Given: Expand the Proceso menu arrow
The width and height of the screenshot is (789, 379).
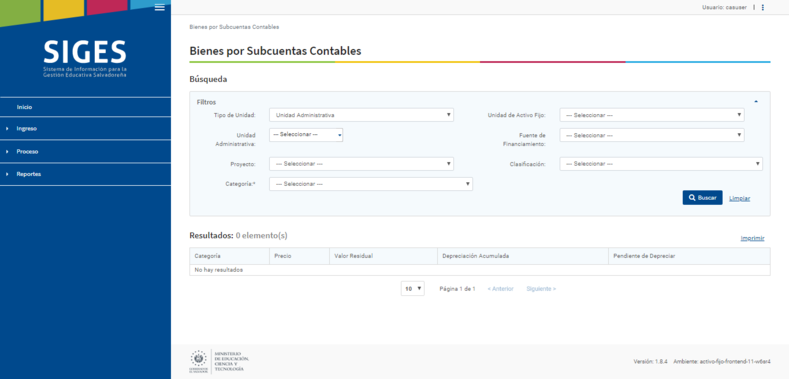Looking at the screenshot, I should [8, 151].
